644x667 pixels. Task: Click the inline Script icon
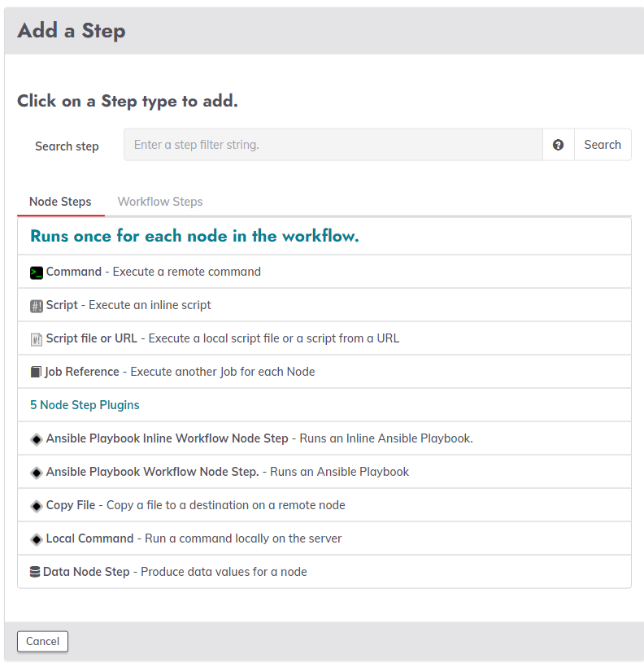(x=37, y=307)
